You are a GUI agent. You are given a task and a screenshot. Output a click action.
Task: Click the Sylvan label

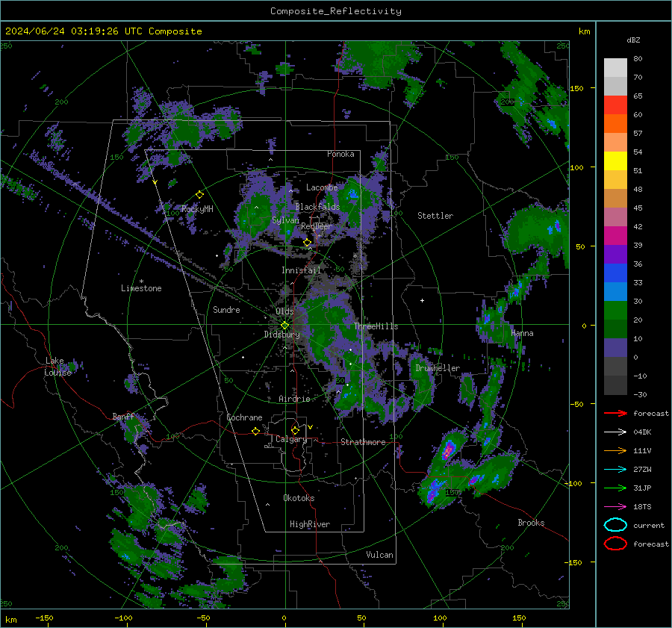tap(285, 220)
